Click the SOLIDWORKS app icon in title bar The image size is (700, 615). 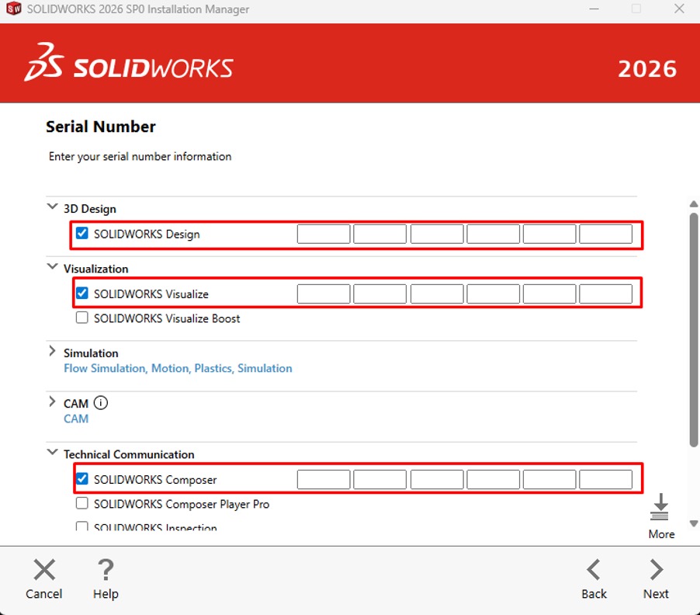(13, 9)
